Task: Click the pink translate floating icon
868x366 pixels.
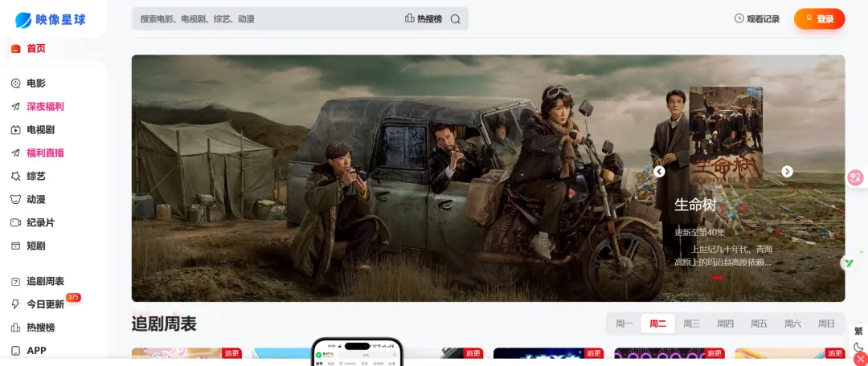Action: (856, 177)
